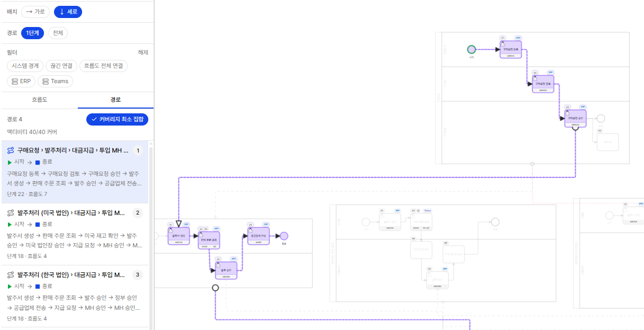Click the 커버리지 최소 집합 button

click(x=117, y=119)
